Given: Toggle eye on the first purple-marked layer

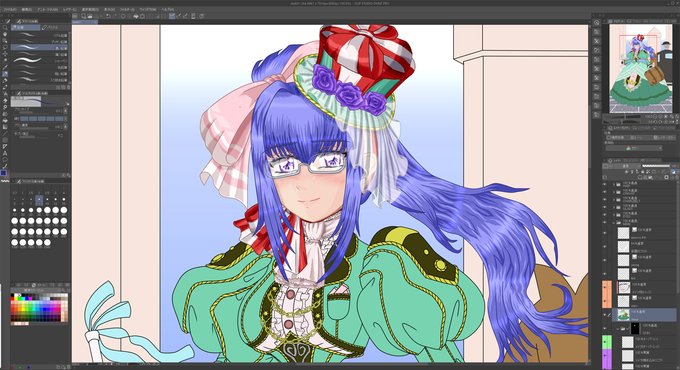Looking at the screenshot, I should (605, 355).
